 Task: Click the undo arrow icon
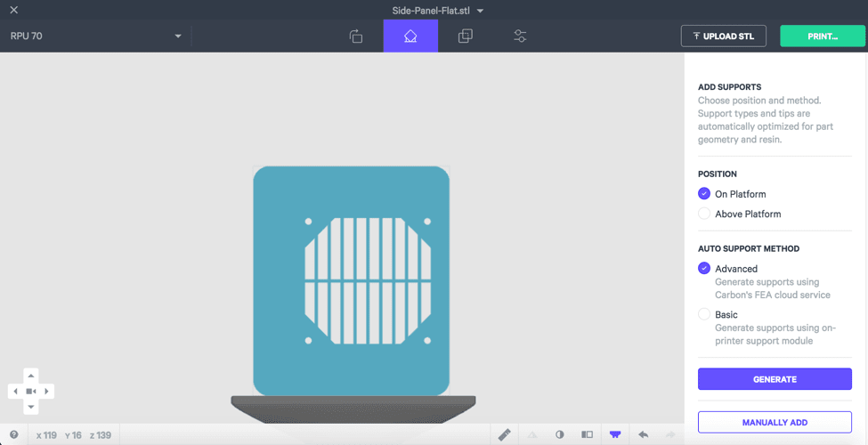point(643,435)
